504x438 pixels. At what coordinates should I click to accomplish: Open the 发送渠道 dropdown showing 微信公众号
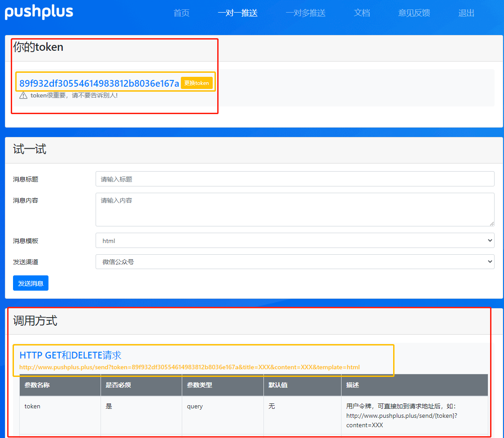coord(294,261)
